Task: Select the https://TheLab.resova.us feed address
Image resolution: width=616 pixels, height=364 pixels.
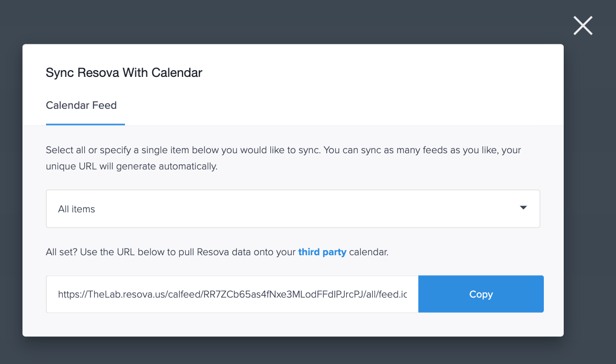Action: [230, 293]
